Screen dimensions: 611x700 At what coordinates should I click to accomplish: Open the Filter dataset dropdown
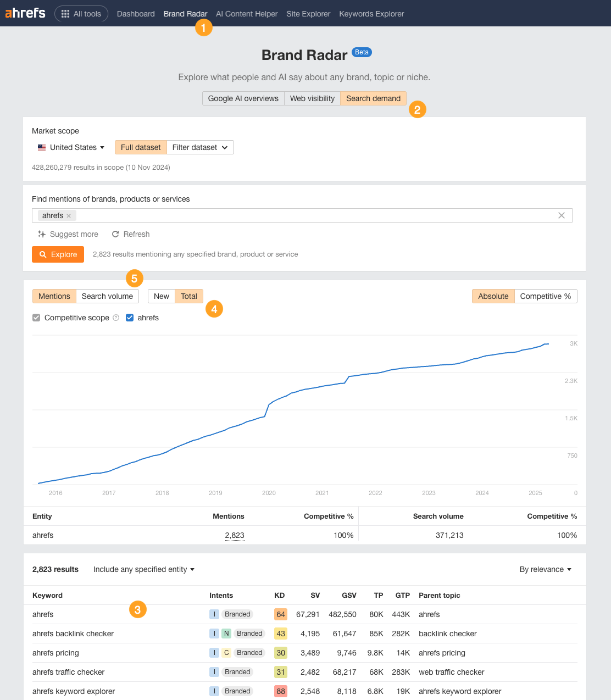[199, 147]
